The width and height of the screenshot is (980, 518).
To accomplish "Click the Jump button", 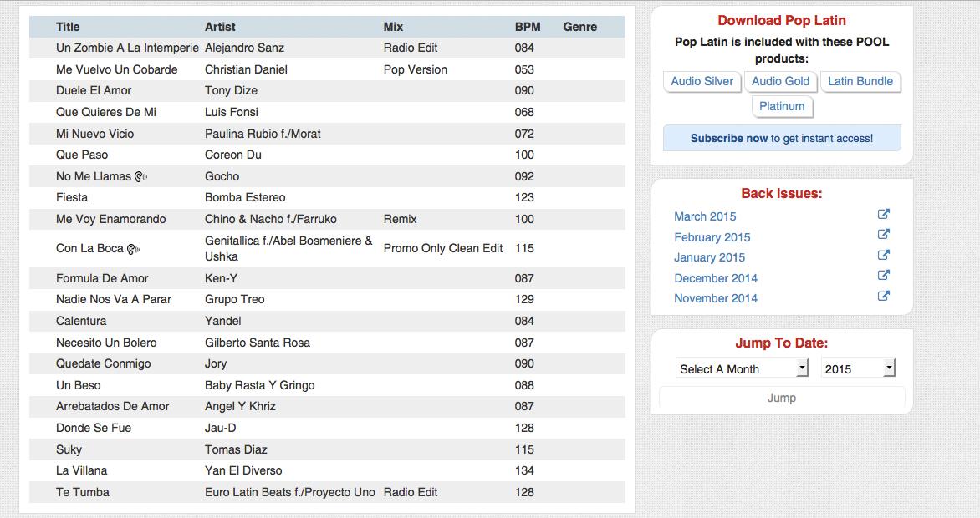I will pyautogui.click(x=782, y=398).
